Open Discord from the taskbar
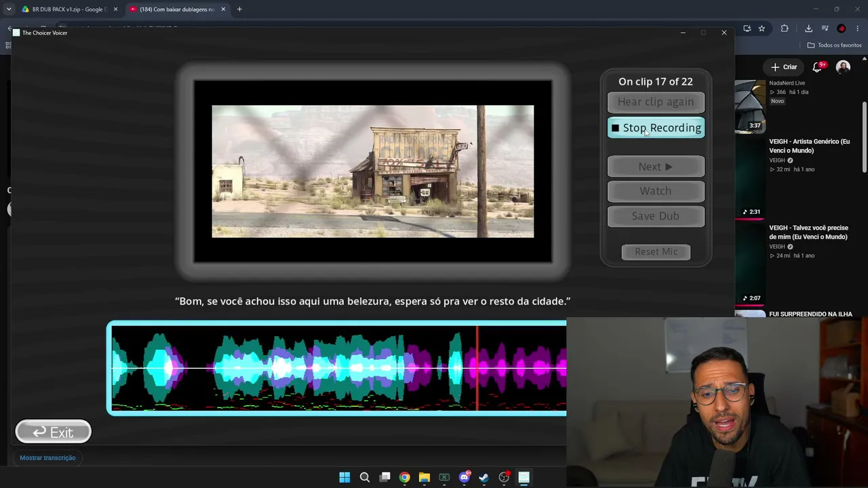Screen dimensions: 868x488 tap(465, 477)
